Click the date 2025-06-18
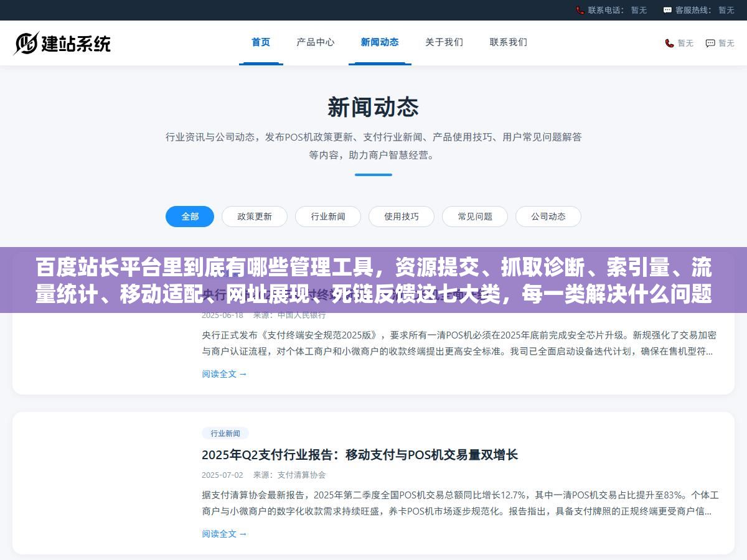747x560 pixels. coord(222,315)
